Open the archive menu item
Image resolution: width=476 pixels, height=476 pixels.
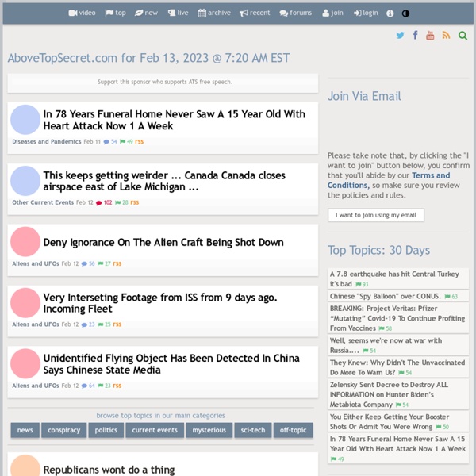[x=214, y=13]
